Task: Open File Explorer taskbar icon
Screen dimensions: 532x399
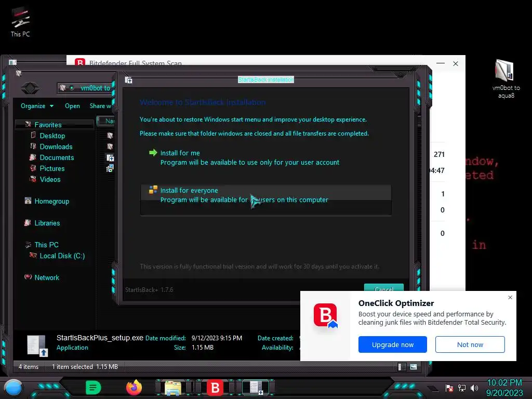Action: pos(173,388)
